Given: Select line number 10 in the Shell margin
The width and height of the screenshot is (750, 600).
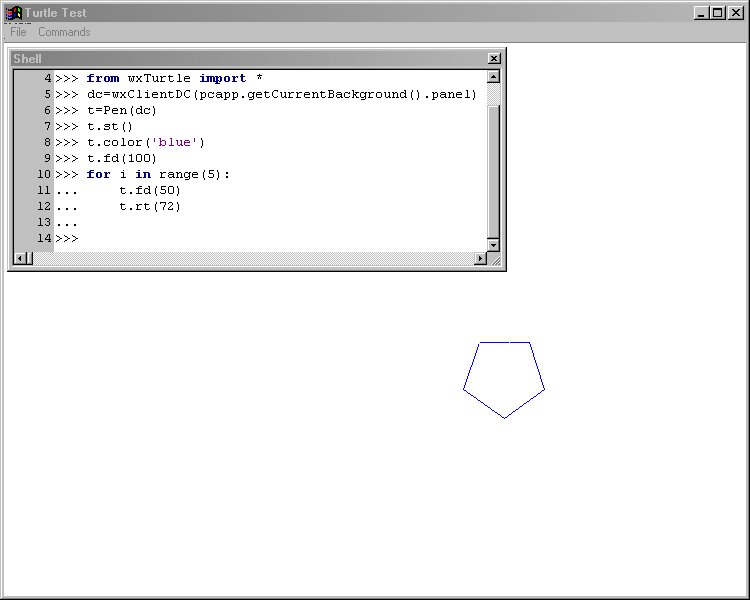Looking at the screenshot, I should pyautogui.click(x=45, y=174).
